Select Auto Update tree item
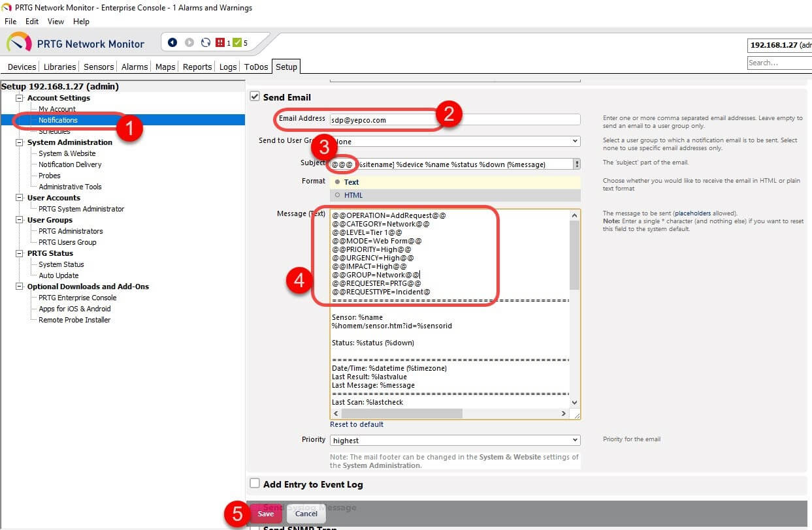Image resolution: width=812 pixels, height=530 pixels. click(x=58, y=275)
